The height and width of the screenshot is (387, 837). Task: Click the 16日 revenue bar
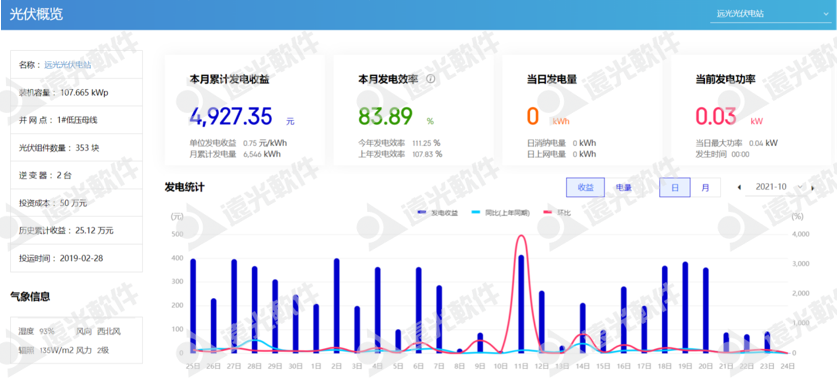coord(623,319)
